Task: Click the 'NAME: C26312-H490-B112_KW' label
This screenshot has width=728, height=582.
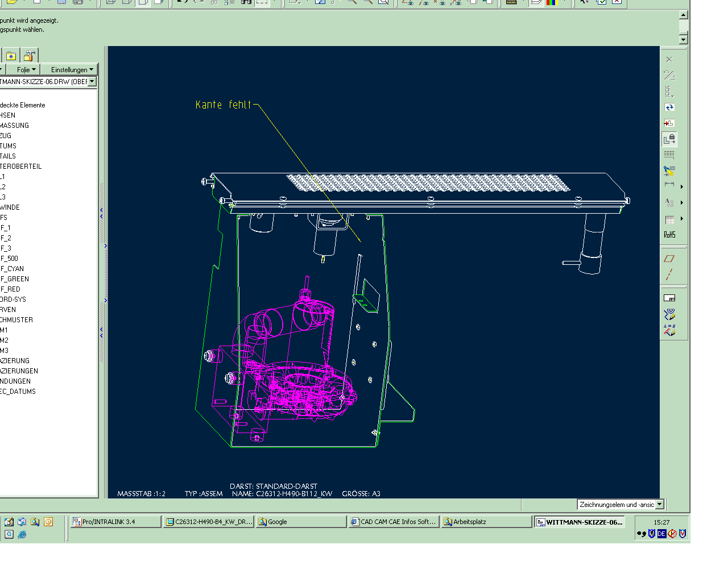Action: (282, 494)
